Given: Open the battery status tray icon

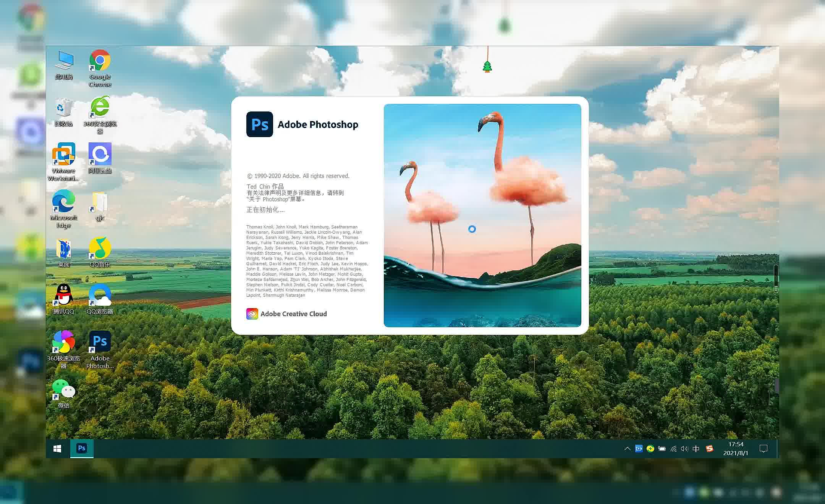Looking at the screenshot, I should (662, 449).
